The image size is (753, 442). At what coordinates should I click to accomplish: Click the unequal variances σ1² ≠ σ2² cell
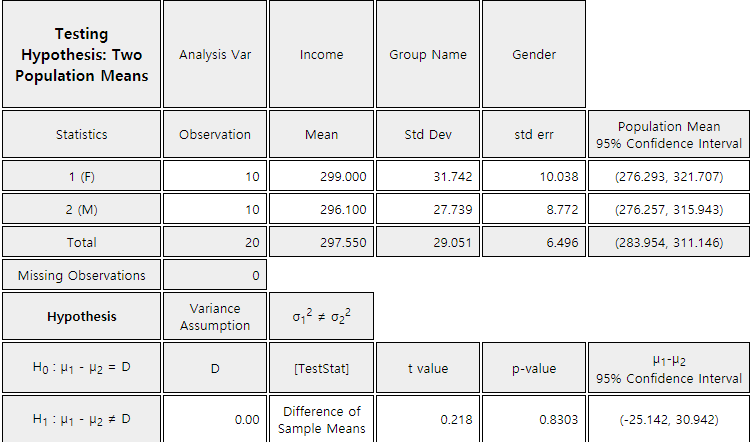(x=321, y=317)
